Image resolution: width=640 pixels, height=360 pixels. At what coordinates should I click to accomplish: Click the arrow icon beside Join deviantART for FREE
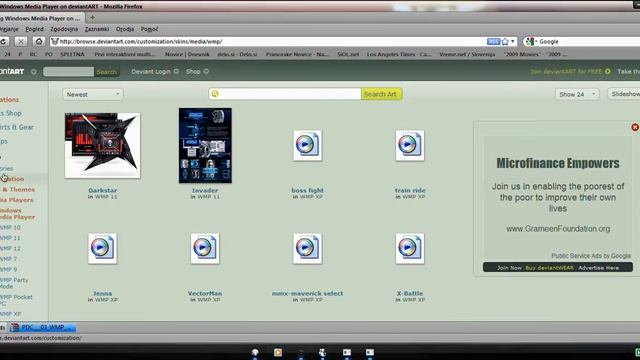(608, 71)
